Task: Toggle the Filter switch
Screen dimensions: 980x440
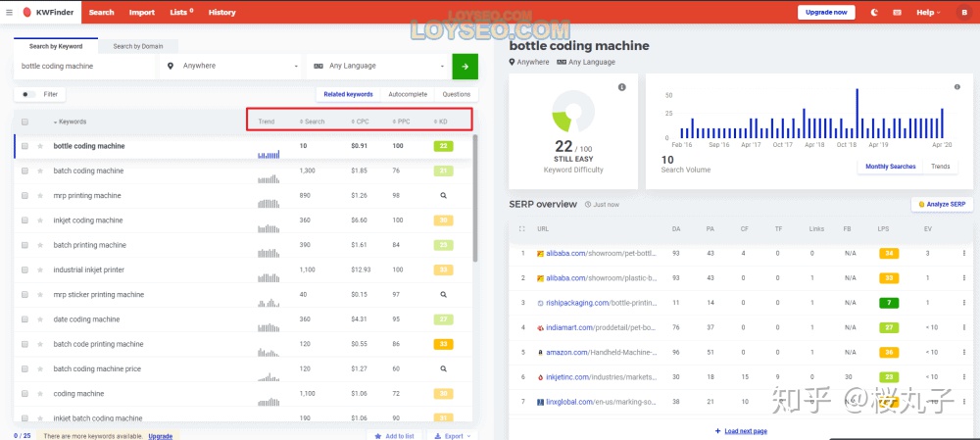Action: click(x=28, y=94)
